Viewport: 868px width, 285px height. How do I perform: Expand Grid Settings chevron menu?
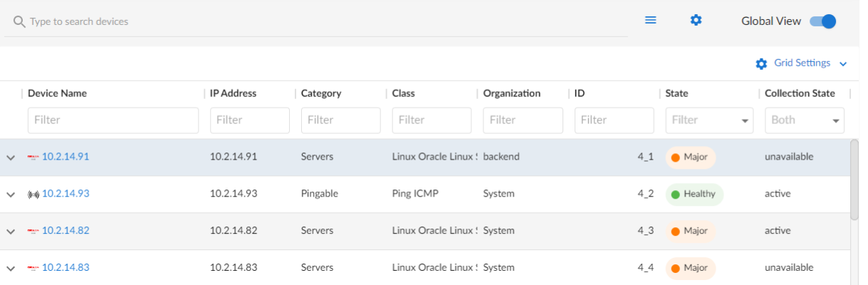(x=843, y=64)
